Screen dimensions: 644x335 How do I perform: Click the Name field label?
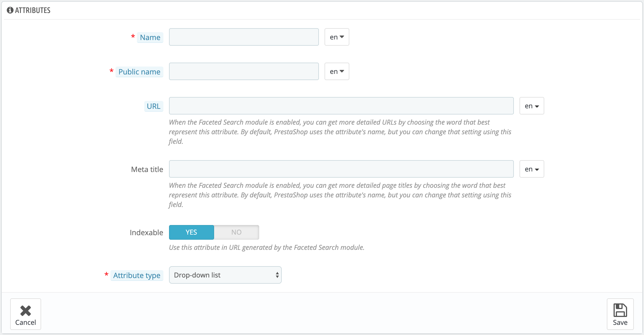150,38
